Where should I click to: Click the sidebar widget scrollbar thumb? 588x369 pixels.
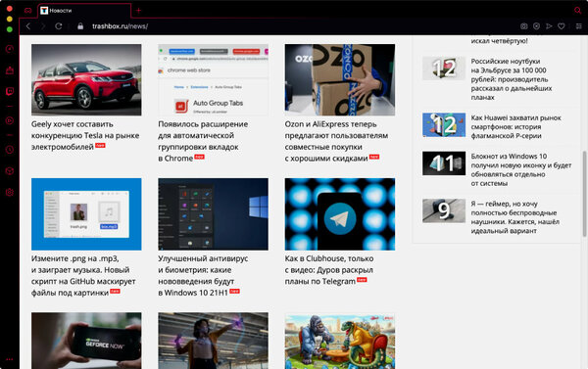(584, 194)
